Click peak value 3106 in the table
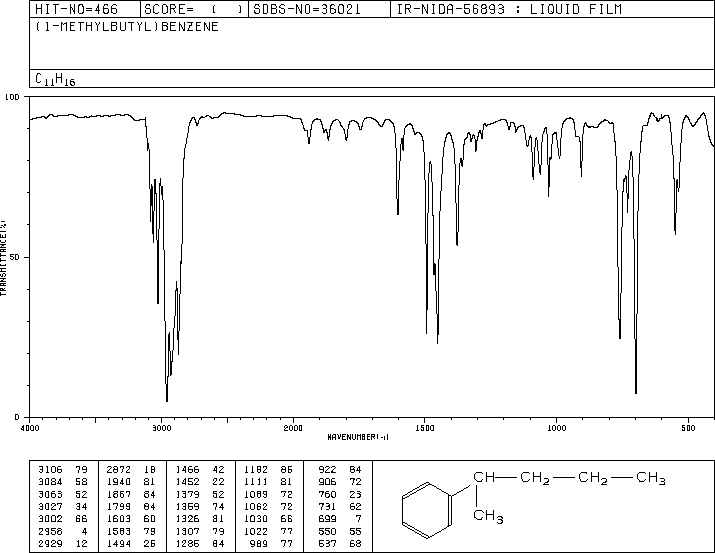Image resolution: width=715 pixels, height=553 pixels. click(x=50, y=470)
